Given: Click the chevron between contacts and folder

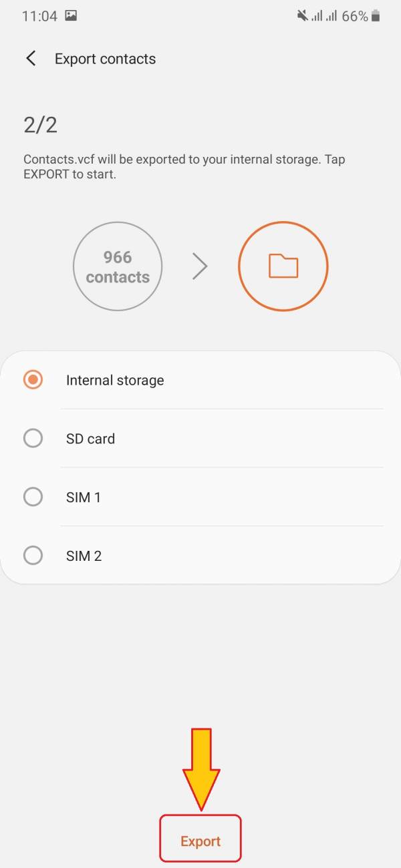Looking at the screenshot, I should [x=200, y=267].
